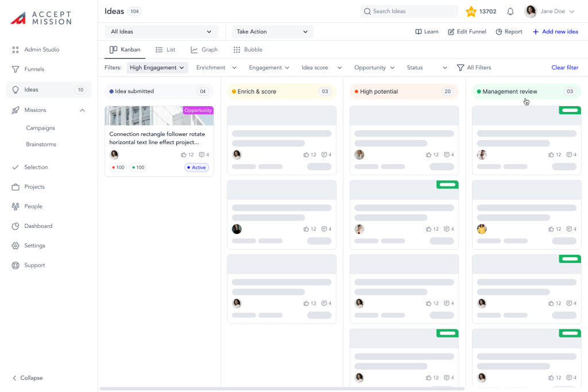Expand the Take Action dropdown
Viewport: 588px width, 392px height.
pyautogui.click(x=272, y=32)
